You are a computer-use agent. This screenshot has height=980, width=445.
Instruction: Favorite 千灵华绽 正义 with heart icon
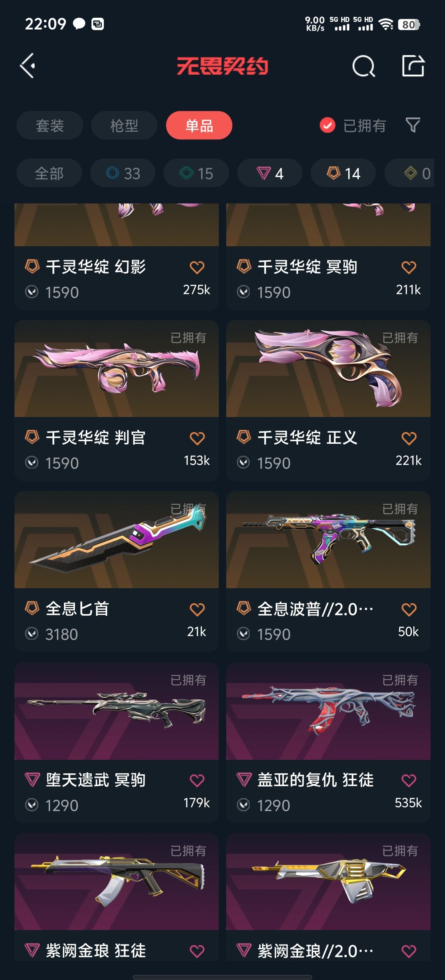point(409,438)
